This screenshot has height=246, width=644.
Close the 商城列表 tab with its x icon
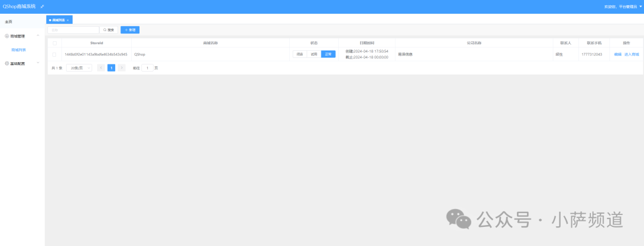pos(68,20)
